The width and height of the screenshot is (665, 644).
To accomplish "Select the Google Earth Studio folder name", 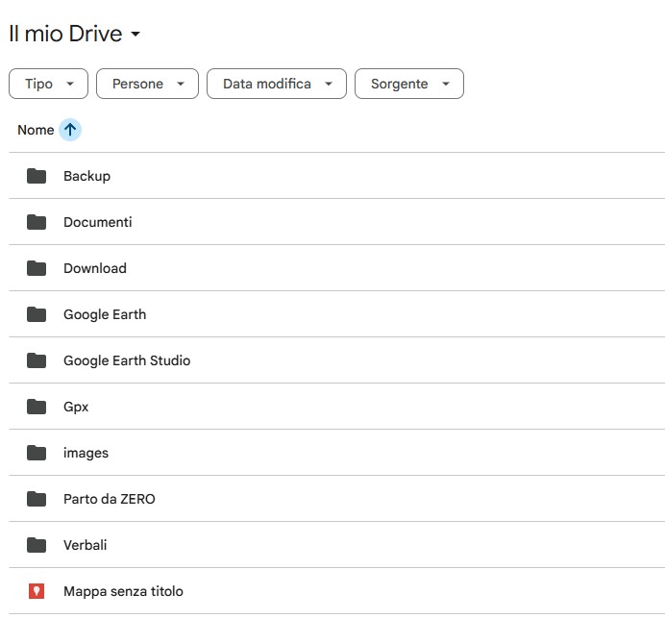I will pyautogui.click(x=127, y=360).
